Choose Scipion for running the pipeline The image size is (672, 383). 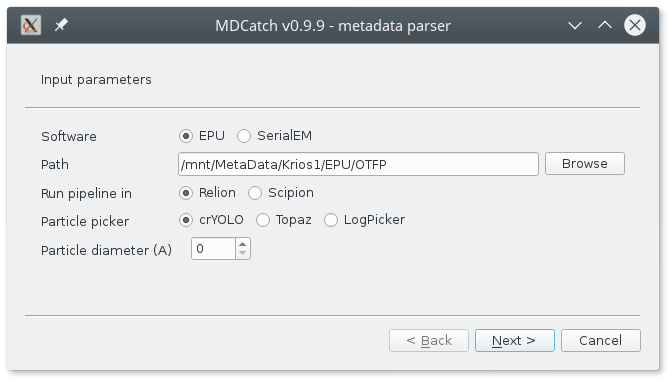coord(281,193)
